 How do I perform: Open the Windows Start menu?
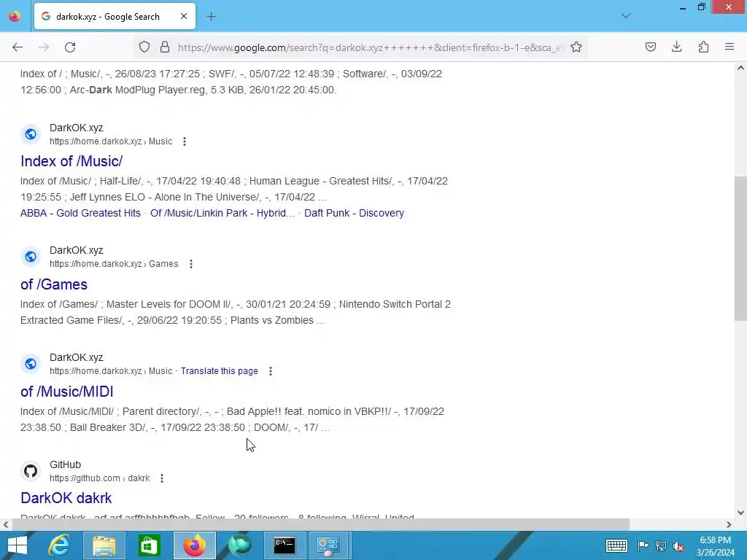[18, 545]
